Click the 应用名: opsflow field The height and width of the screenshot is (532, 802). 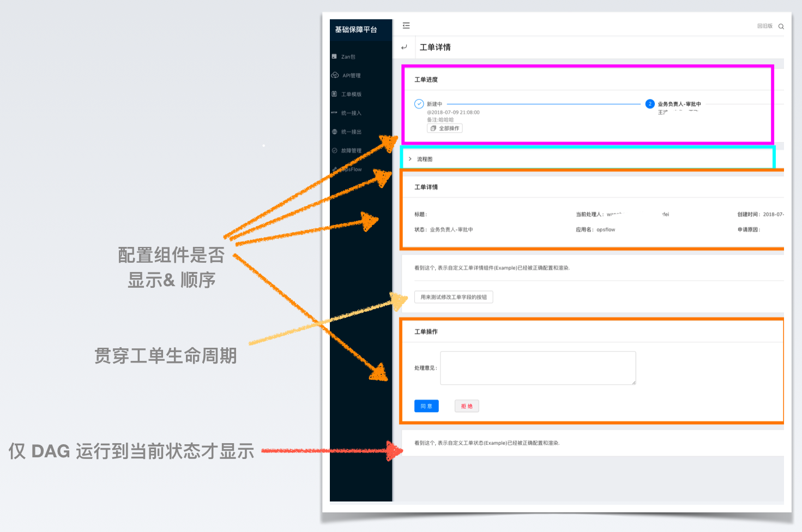click(595, 229)
